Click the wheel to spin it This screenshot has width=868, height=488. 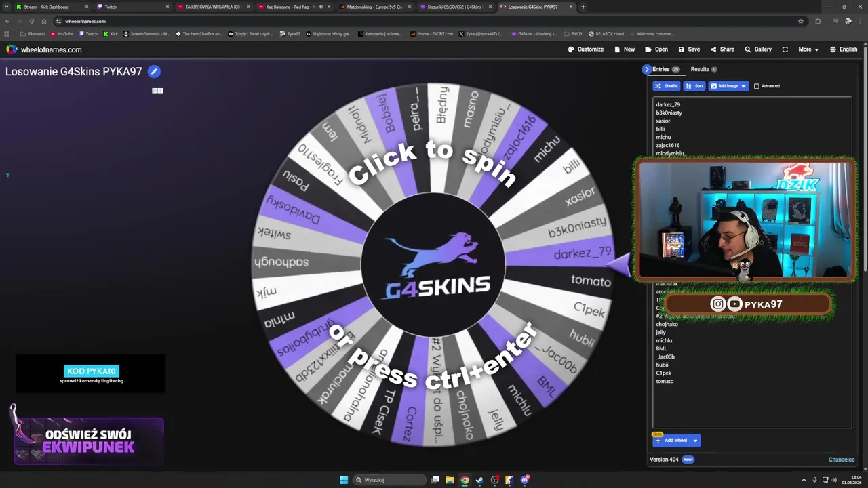pyautogui.click(x=433, y=265)
